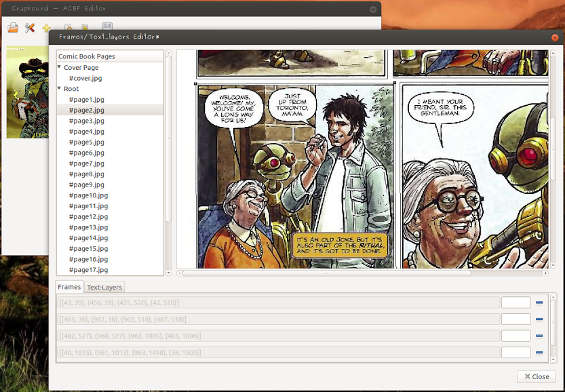Screen dimensions: 565x392
Task: Click the open folder icon in ACBF Editor
Action: (x=13, y=28)
